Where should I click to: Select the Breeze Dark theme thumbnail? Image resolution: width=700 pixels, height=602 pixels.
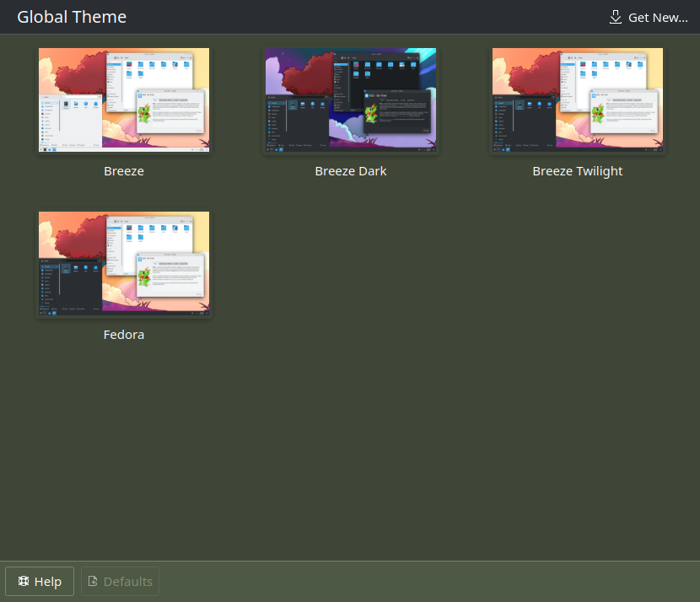coord(351,100)
